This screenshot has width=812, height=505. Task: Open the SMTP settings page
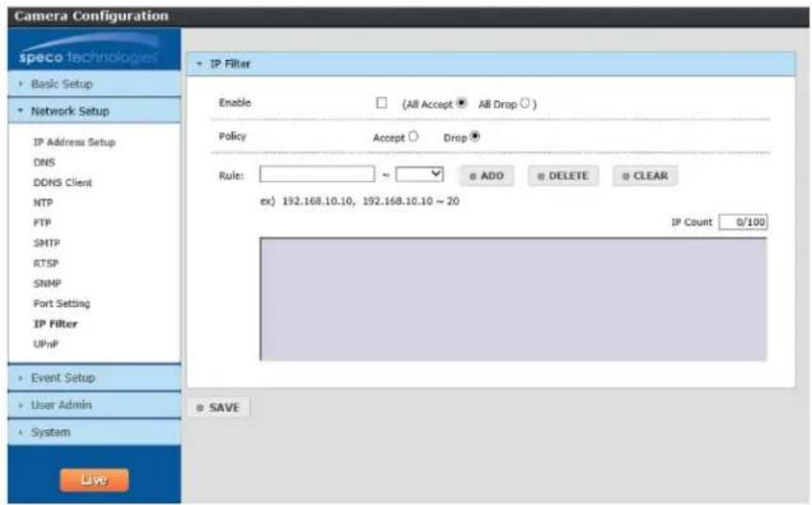47,242
